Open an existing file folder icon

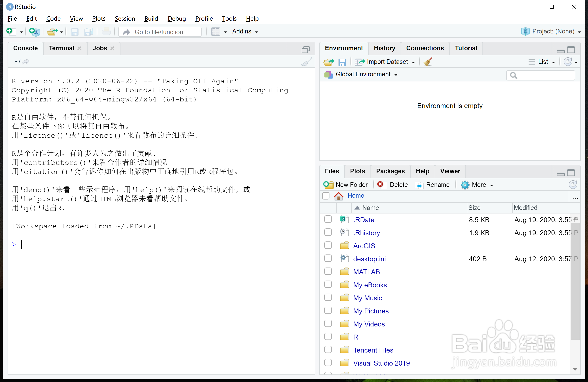click(x=52, y=32)
